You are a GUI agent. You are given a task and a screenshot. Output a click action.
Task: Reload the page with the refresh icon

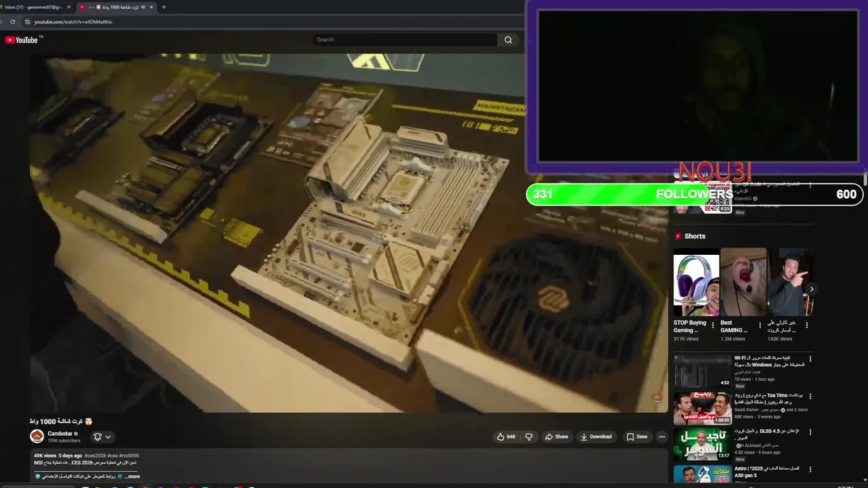click(12, 22)
